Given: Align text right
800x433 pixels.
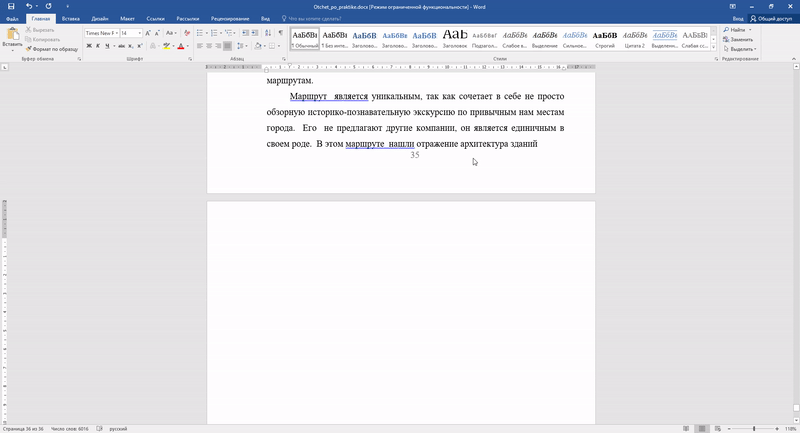Looking at the screenshot, I should [218, 46].
